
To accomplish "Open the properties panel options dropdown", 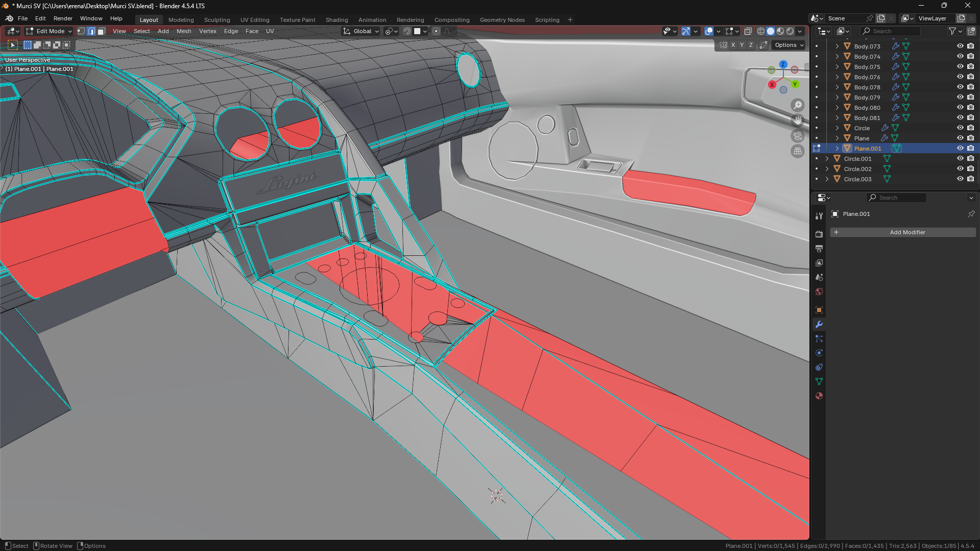I will (971, 198).
